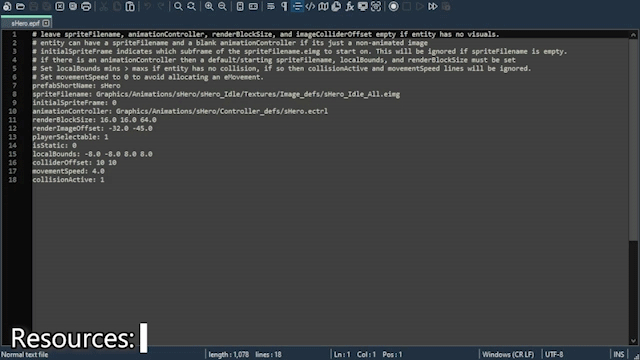The width and height of the screenshot is (640, 360).
Task: Open the user-defined language </> icon
Action: point(310,6)
